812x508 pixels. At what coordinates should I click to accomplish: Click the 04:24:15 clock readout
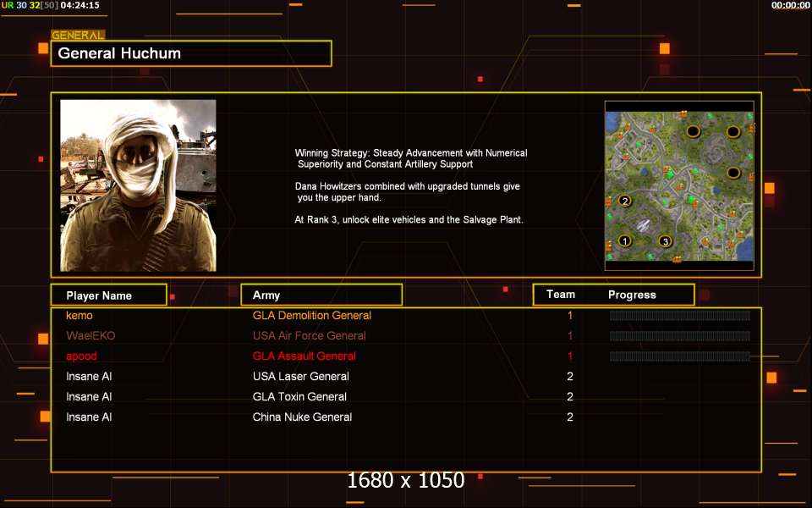pos(80,5)
